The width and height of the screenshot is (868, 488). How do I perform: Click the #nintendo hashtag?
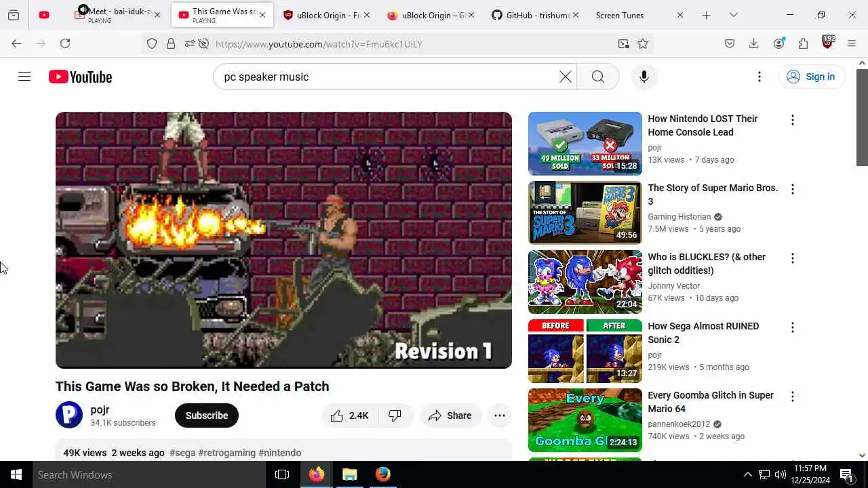279,453
